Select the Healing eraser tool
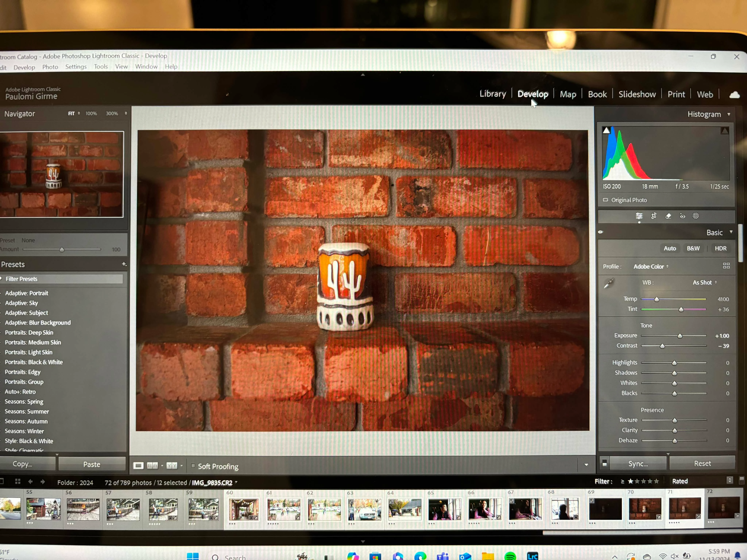 tap(668, 216)
